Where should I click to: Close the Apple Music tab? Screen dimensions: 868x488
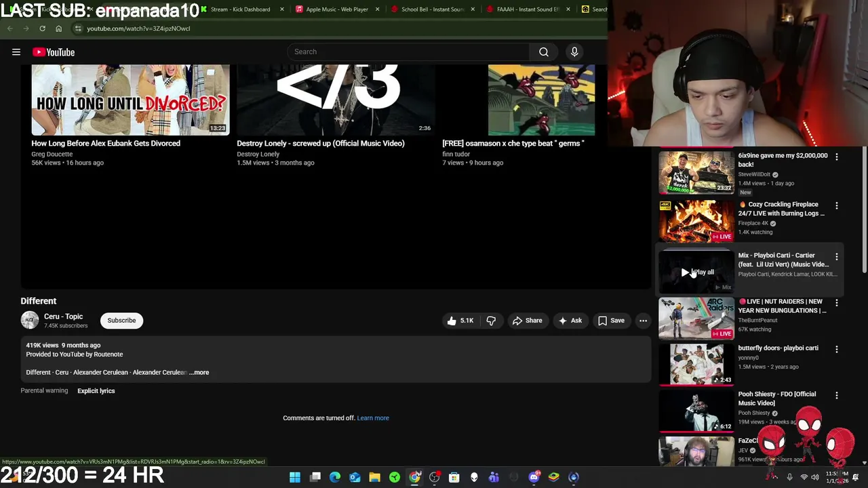(x=377, y=9)
